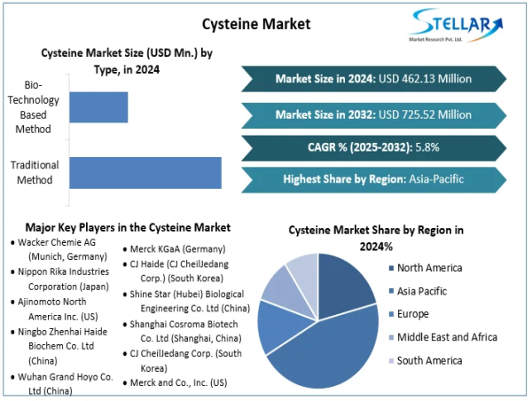This screenshot has height=401, width=532.
Task: Click the Middle East and Africa legend swatch
Action: [x=391, y=337]
